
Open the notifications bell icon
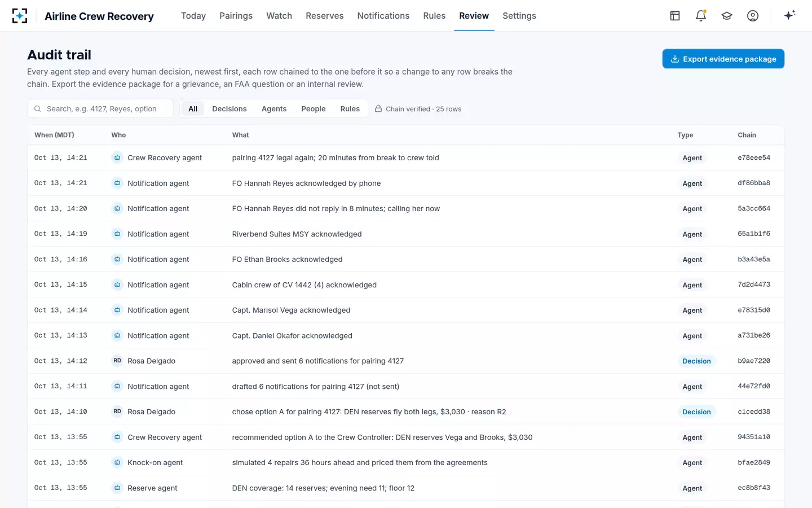click(x=701, y=16)
